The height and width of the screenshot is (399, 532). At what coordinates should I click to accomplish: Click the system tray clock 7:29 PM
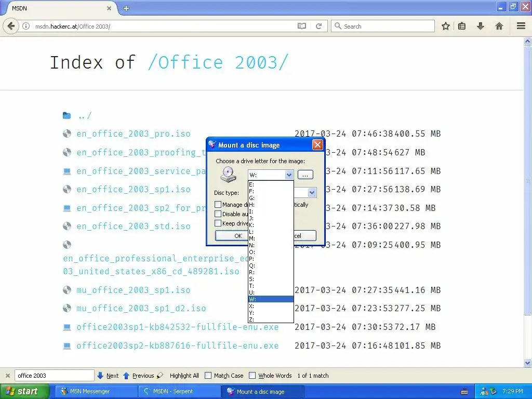pos(512,391)
